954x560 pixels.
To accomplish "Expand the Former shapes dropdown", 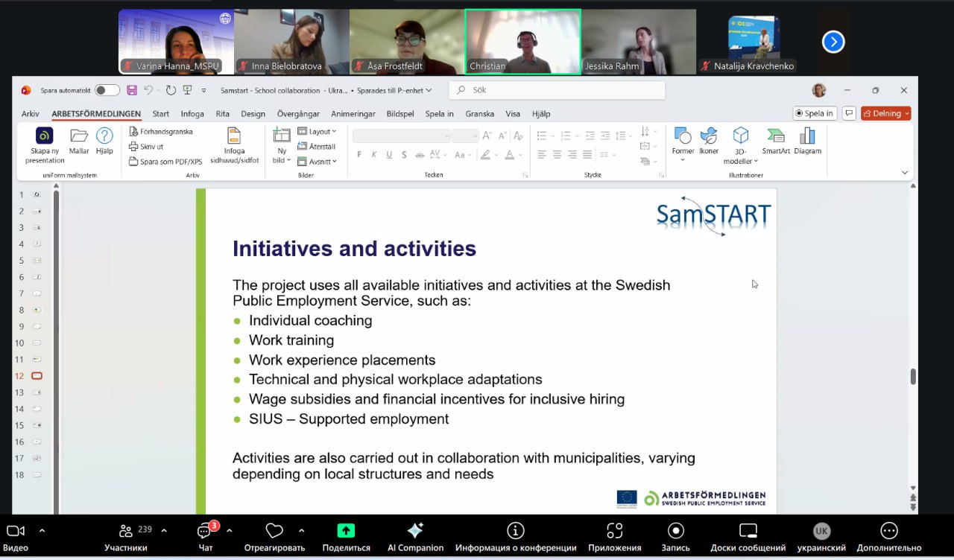I will point(683,160).
